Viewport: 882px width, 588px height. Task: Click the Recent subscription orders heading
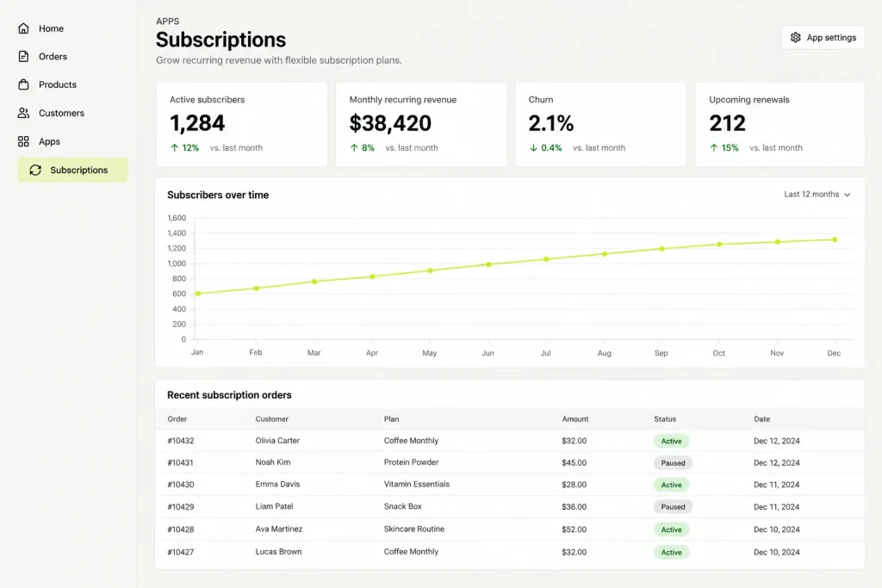click(229, 395)
